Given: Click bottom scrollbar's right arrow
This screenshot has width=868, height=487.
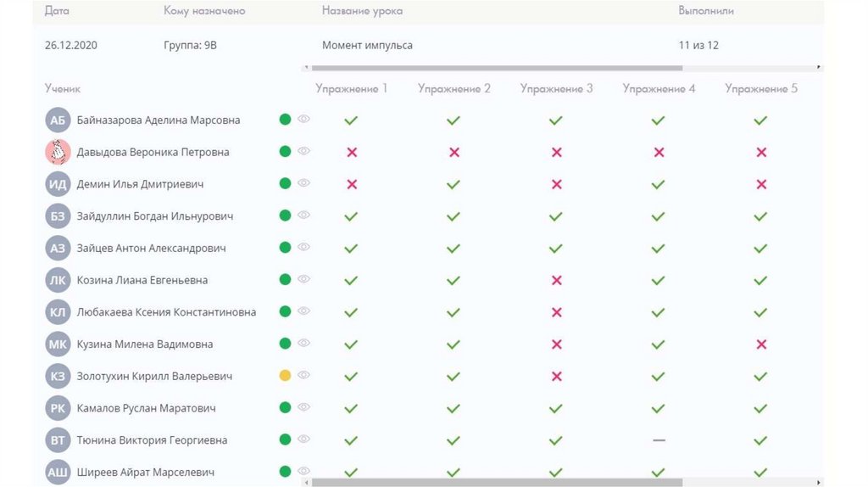Looking at the screenshot, I should (x=819, y=483).
